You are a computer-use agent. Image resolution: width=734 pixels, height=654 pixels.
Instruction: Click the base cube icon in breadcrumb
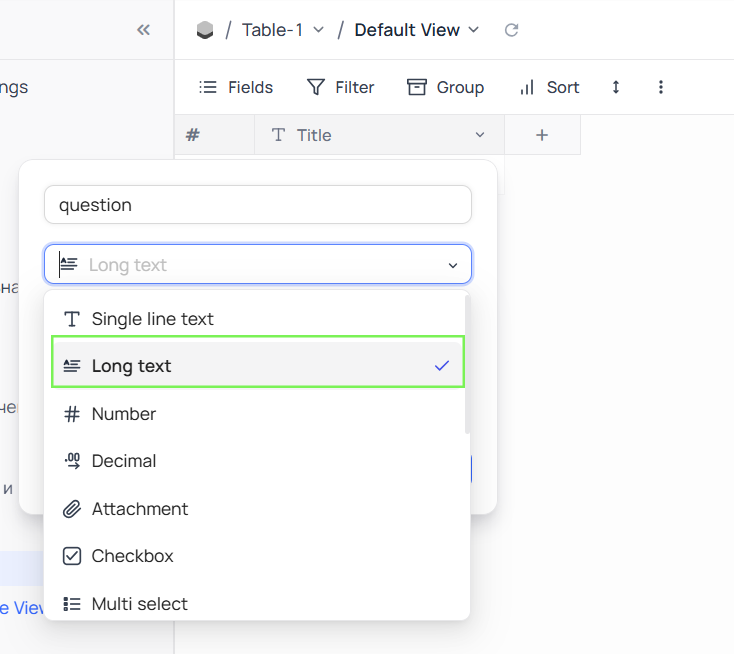pos(205,30)
